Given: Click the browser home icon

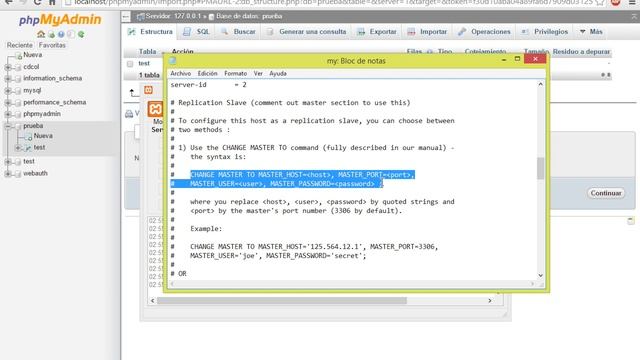Looking at the screenshot, I should (x=52, y=2).
